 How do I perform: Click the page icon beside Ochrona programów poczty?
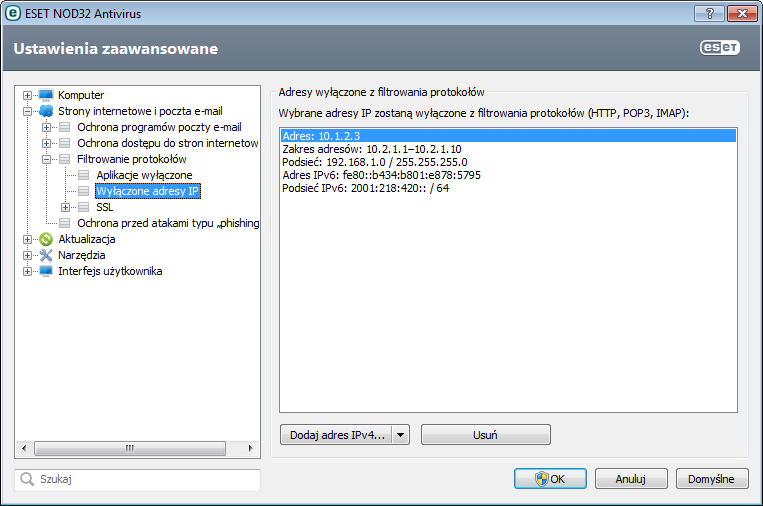[x=64, y=127]
